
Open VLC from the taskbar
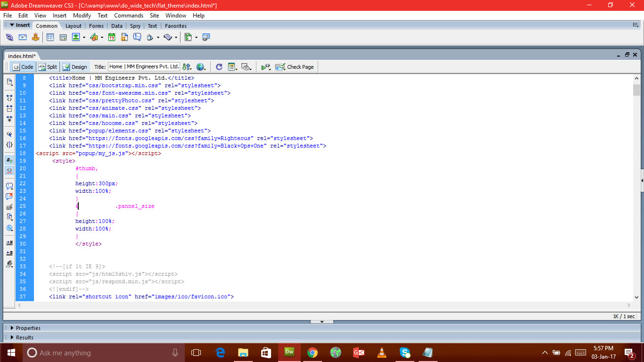pyautogui.click(x=382, y=353)
